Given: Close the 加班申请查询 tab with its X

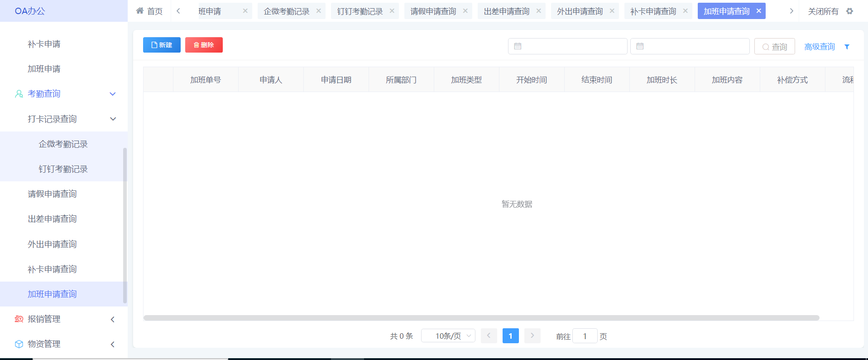Looking at the screenshot, I should point(759,11).
